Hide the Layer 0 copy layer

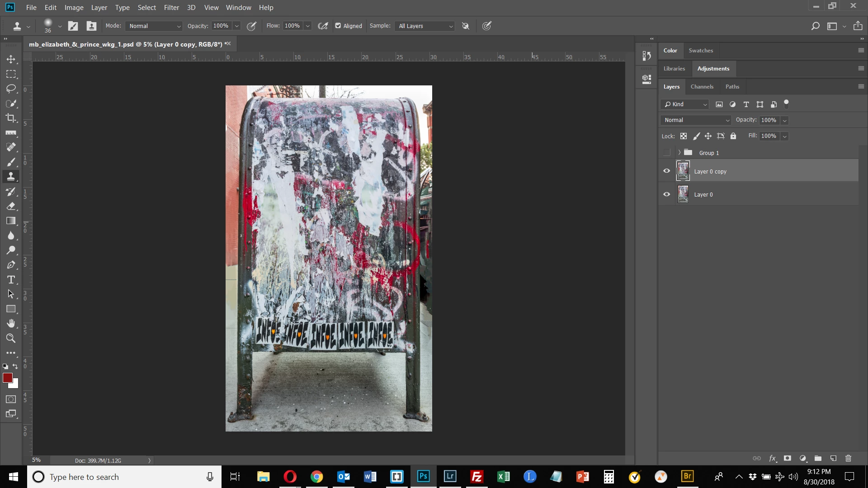coord(666,171)
